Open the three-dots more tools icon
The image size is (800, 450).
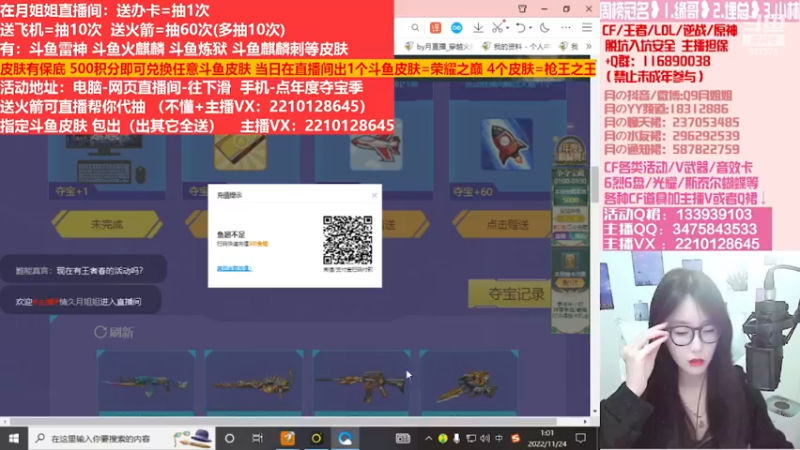[x=566, y=28]
